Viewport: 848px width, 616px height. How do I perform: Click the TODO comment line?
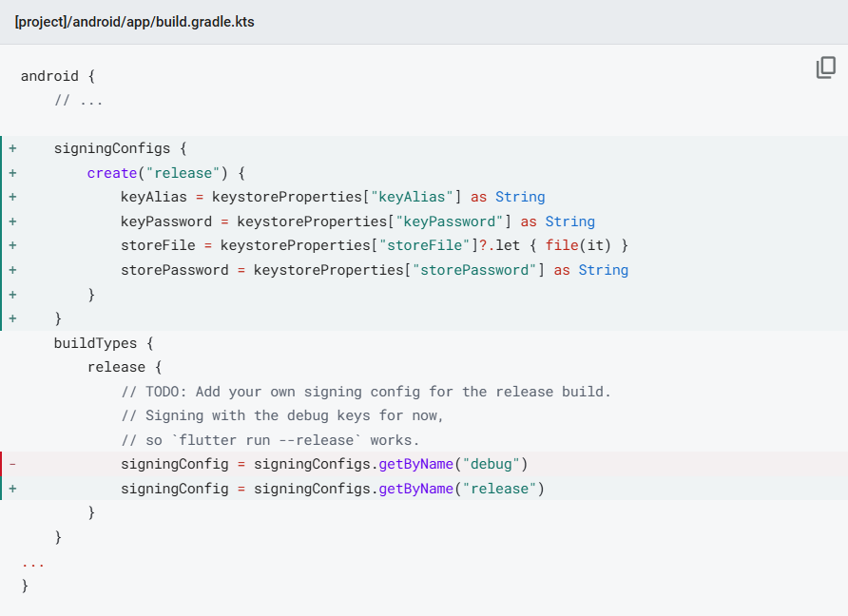(x=366, y=392)
